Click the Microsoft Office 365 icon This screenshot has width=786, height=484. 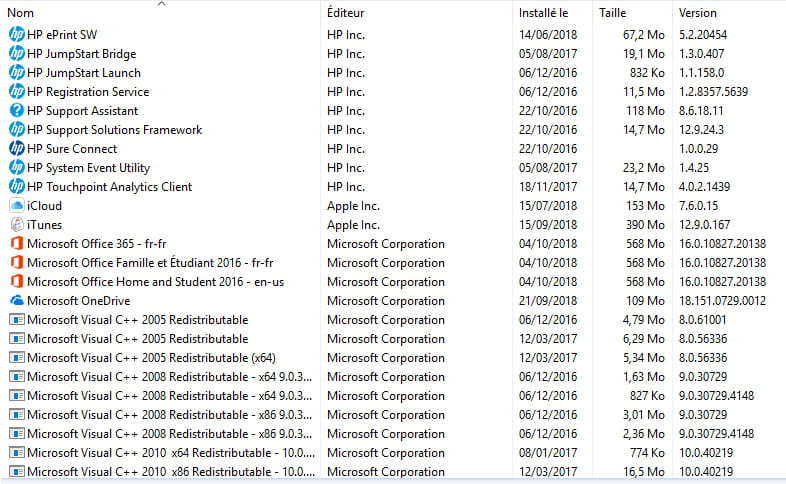click(17, 244)
